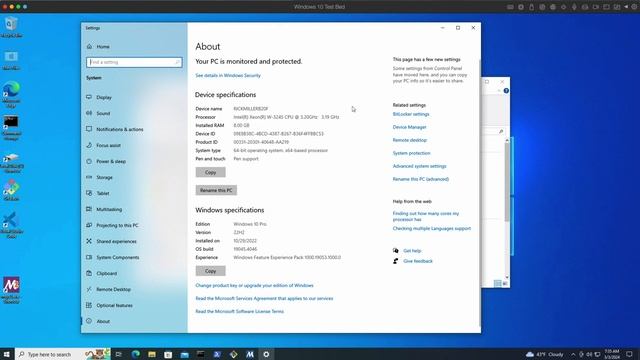This screenshot has height=360, width=640.
Task: Open BitLocker settings link
Action: (x=411, y=114)
